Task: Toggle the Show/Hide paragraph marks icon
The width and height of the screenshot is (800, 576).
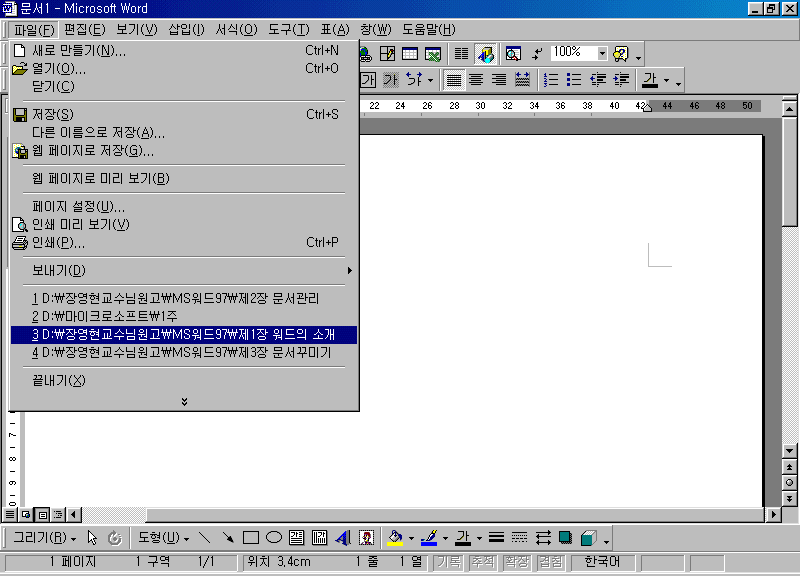Action: pos(537,54)
